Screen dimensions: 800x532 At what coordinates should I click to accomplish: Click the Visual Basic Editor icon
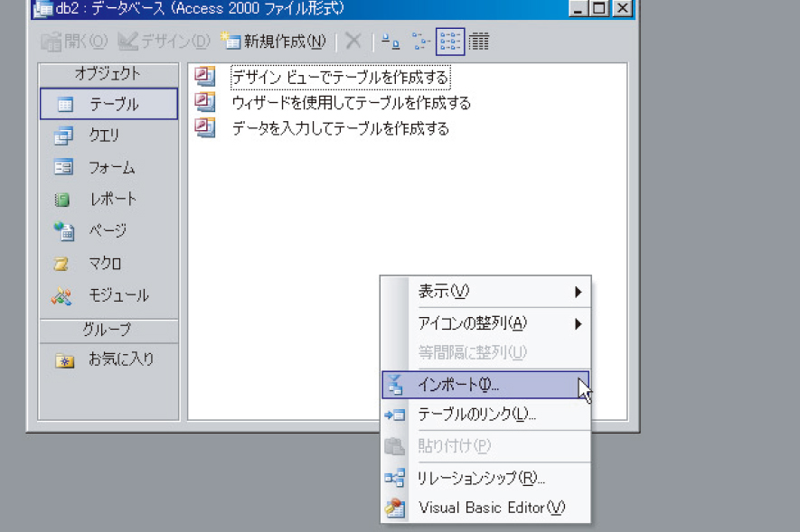tap(395, 508)
